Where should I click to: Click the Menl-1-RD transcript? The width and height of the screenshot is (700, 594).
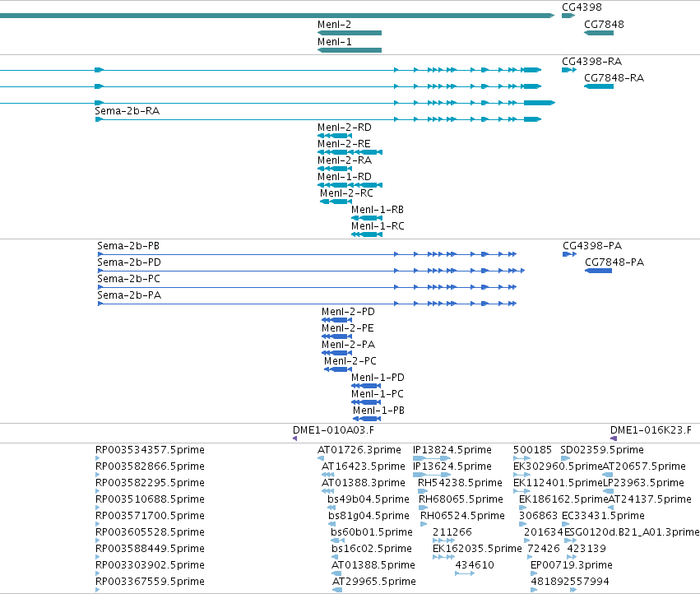click(x=350, y=185)
